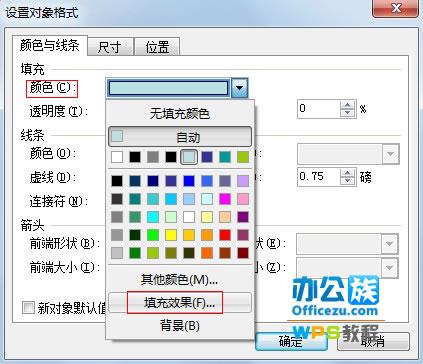Decrease transparency with down spinner

[348, 113]
